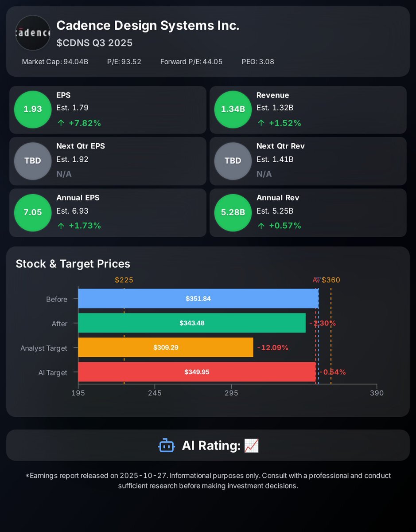The width and height of the screenshot is (416, 532).
Task: Click the Forward P/E value
Action: coord(213,62)
